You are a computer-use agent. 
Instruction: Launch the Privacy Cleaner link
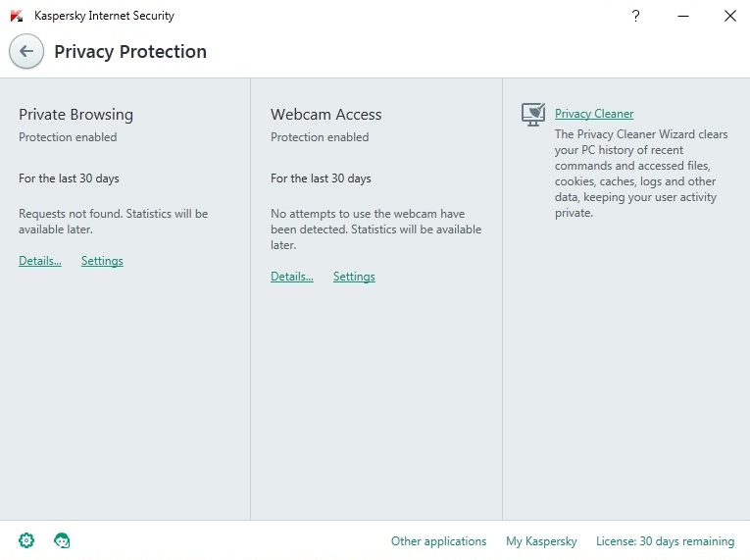[x=594, y=114]
